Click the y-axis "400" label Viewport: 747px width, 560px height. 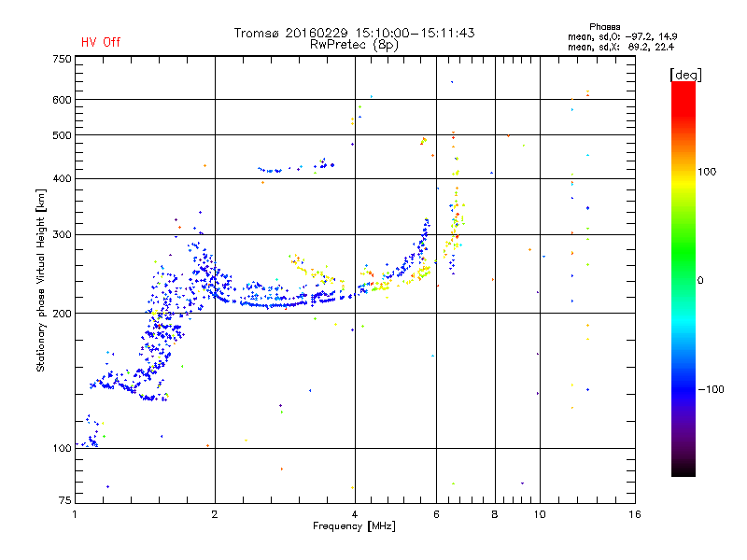pyautogui.click(x=62, y=178)
